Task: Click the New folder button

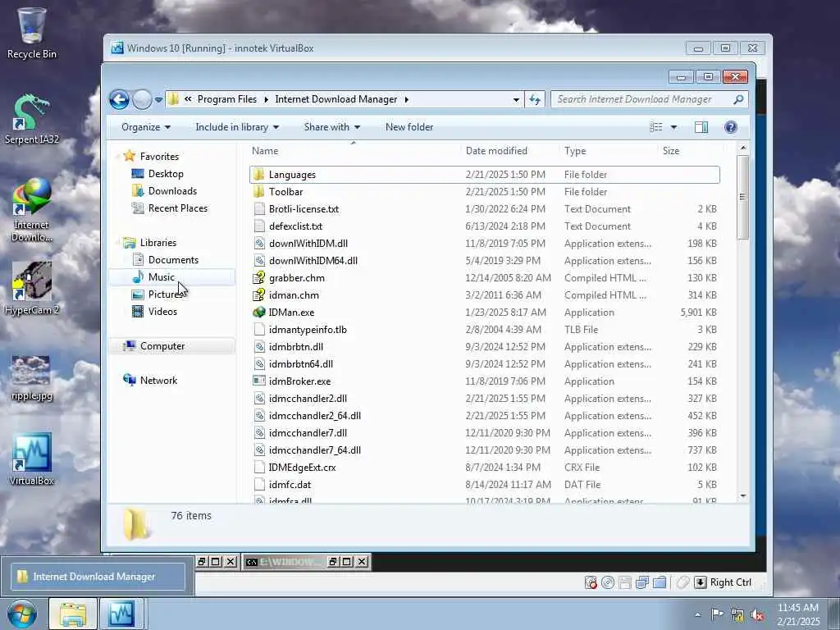Action: pos(409,127)
